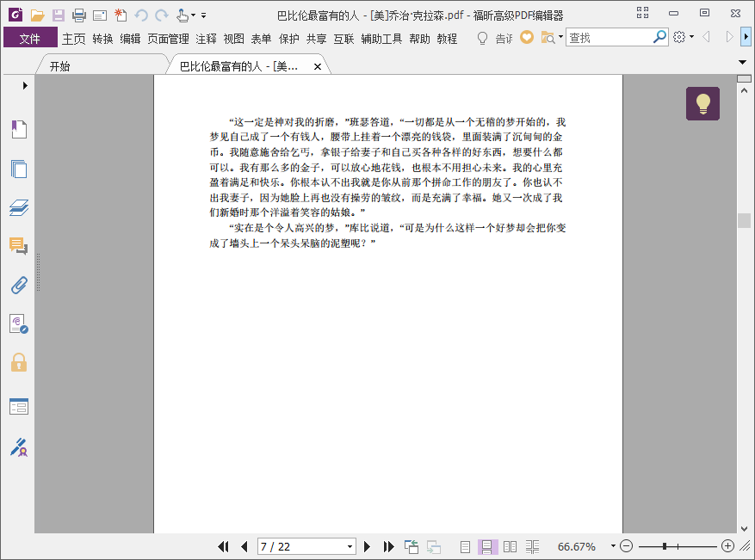Enable continuous page view mode
This screenshot has width=755, height=560.
click(486, 546)
